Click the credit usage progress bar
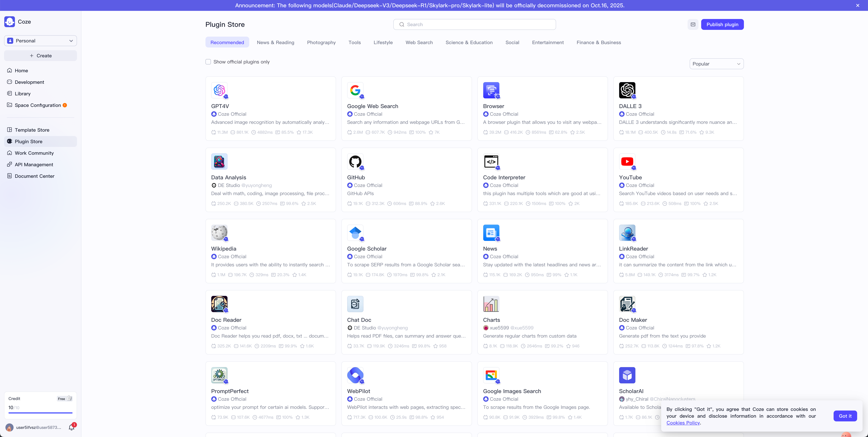The image size is (868, 437). coord(41,413)
